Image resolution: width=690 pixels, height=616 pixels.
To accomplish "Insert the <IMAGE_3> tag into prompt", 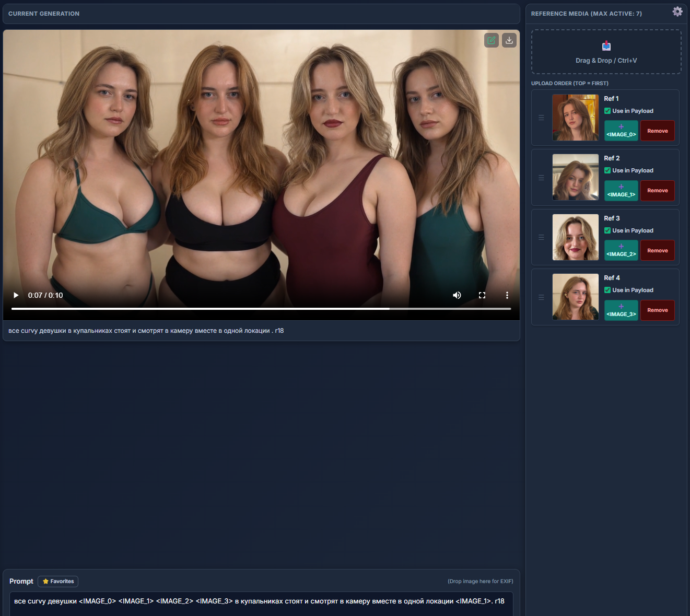I will tap(621, 310).
